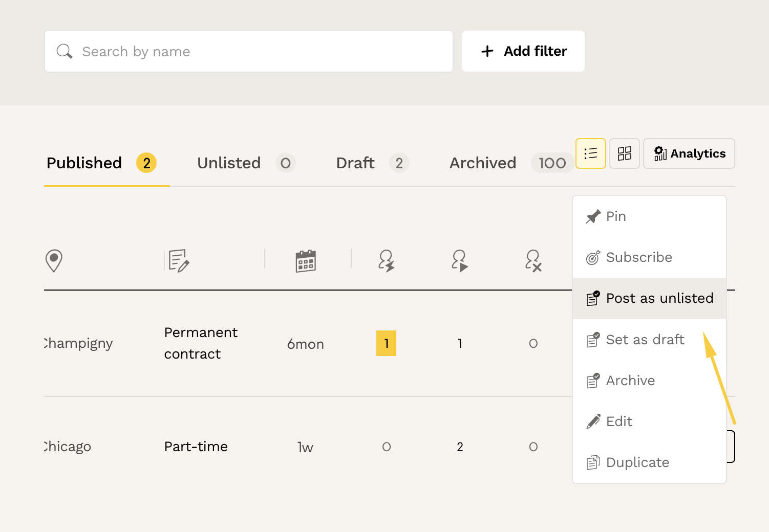Switch to grid view layout
The width and height of the screenshot is (769, 532).
624,153
